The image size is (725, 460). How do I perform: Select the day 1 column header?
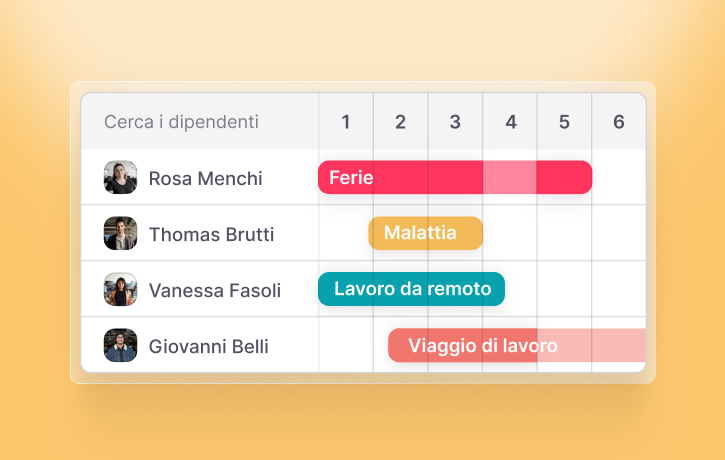[346, 122]
